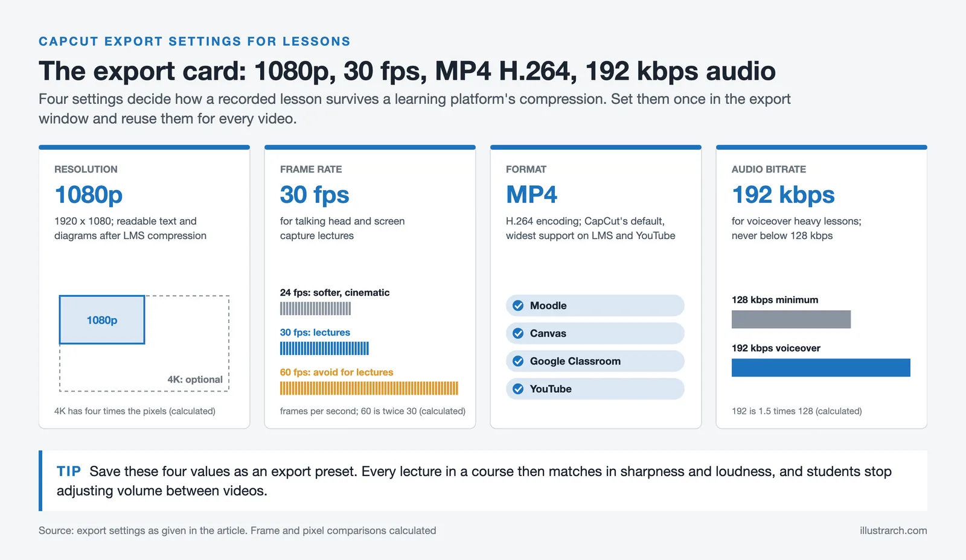966x560 pixels.
Task: Click the large '192 kbps' value
Action: [783, 194]
